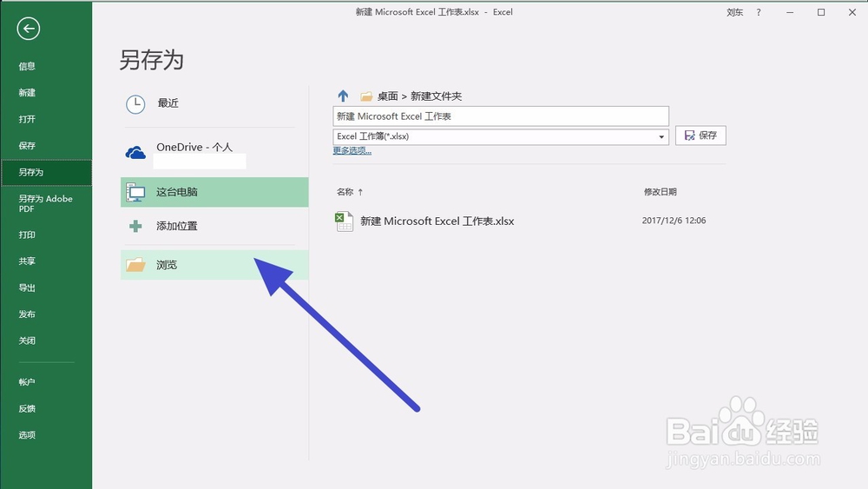Click 新建文件夹 in the breadcrumb path

coord(437,96)
